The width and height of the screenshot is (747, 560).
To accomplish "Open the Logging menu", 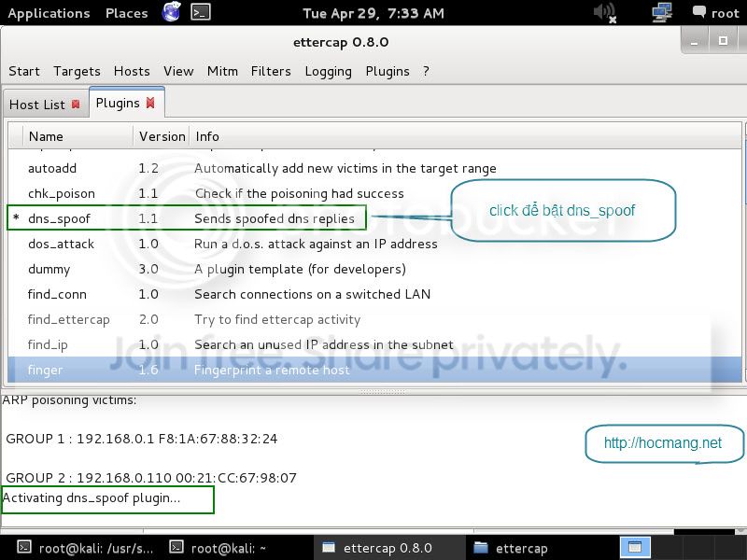I will tap(329, 72).
